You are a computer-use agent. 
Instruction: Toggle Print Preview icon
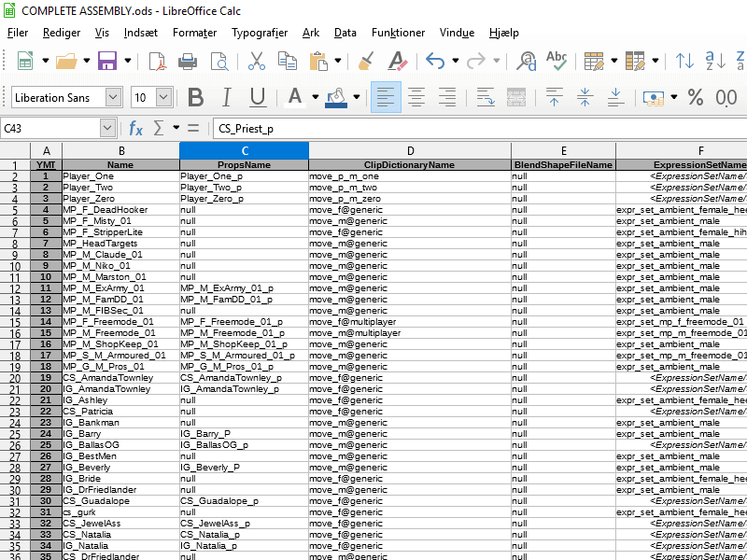click(219, 61)
